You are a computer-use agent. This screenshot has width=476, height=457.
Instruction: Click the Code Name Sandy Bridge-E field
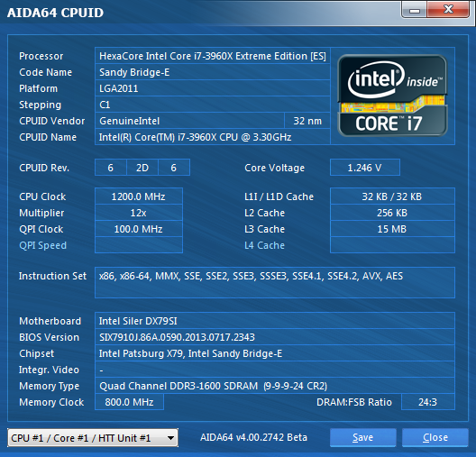coord(213,72)
